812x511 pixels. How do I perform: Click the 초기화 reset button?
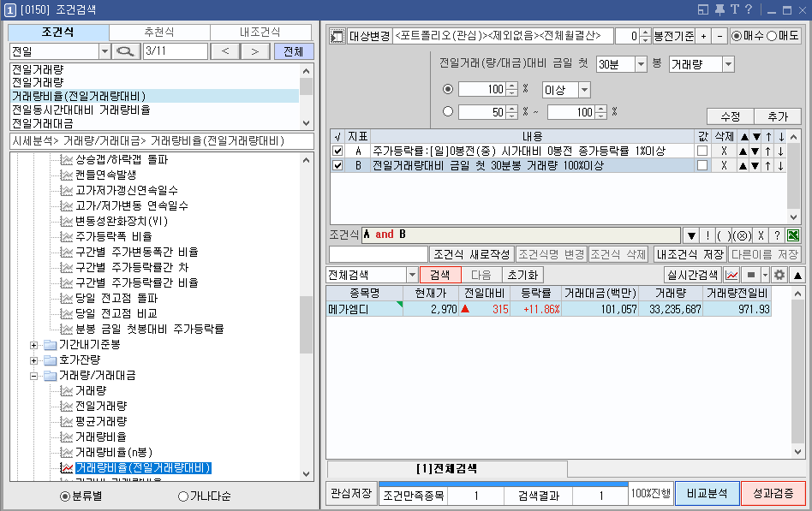[522, 275]
